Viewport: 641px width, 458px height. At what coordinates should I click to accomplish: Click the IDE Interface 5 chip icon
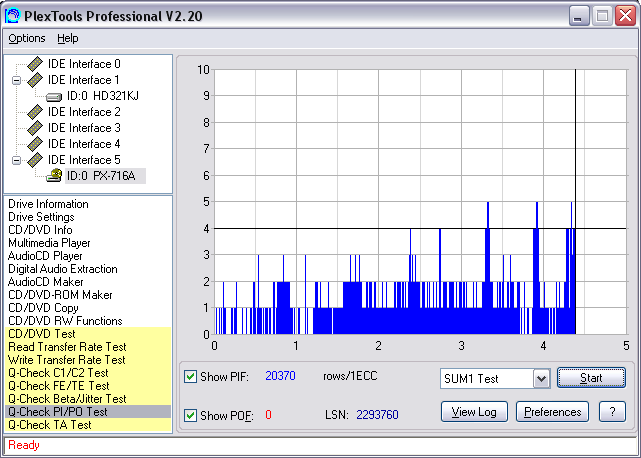coord(35,159)
